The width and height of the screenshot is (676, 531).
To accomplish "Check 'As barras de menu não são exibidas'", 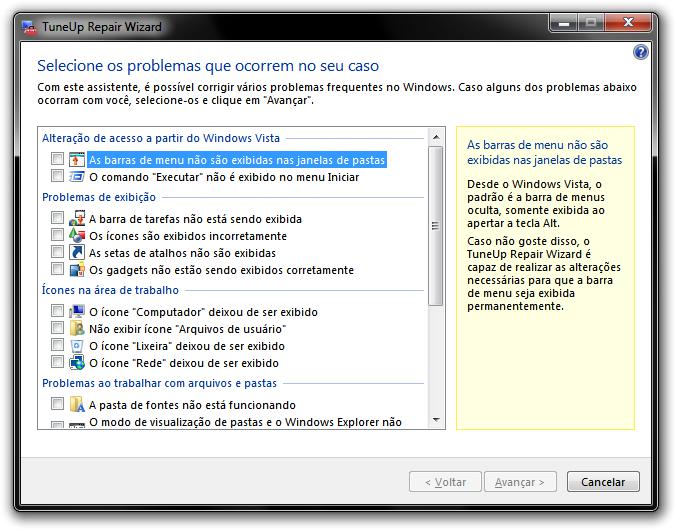I will click(x=57, y=159).
